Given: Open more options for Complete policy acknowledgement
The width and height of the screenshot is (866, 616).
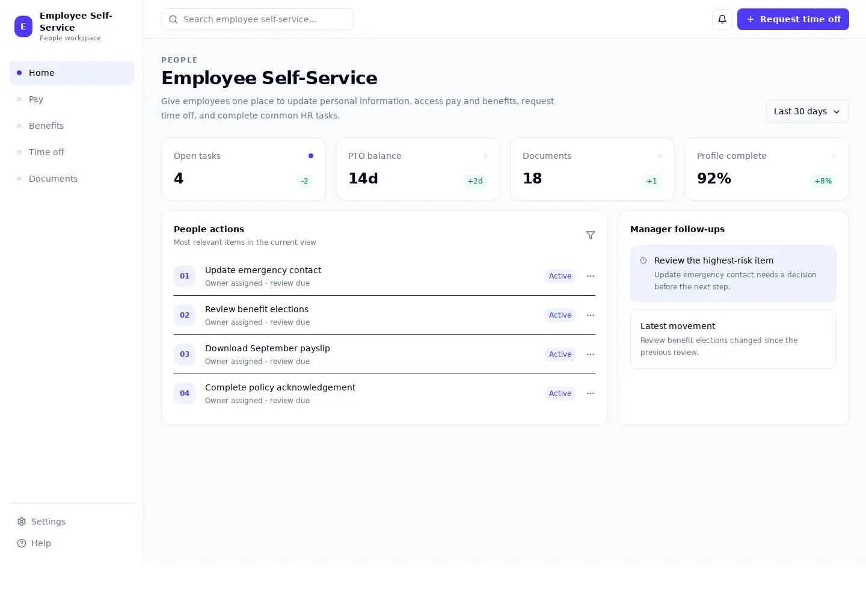Looking at the screenshot, I should point(591,393).
